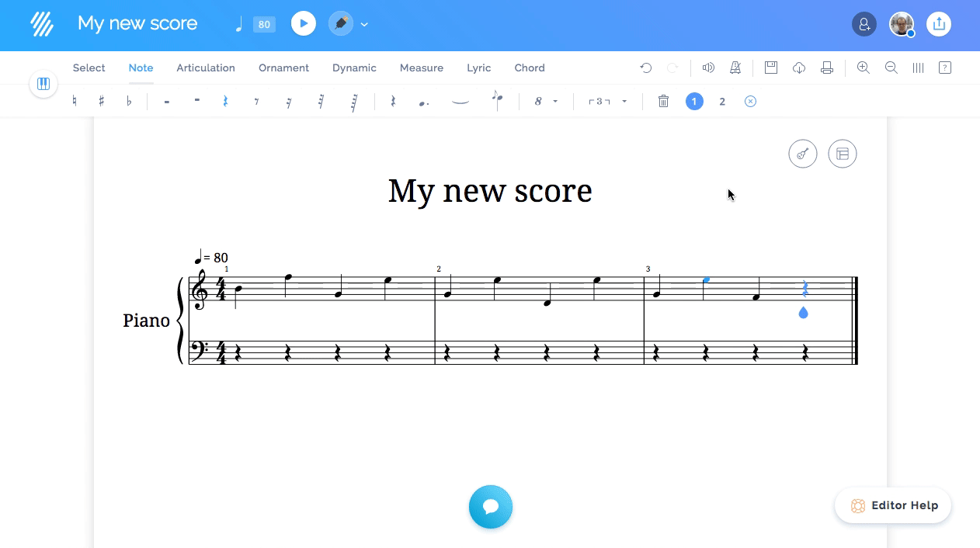Screen dimensions: 980x548
Task: Click the trash delete icon
Action: 663,101
